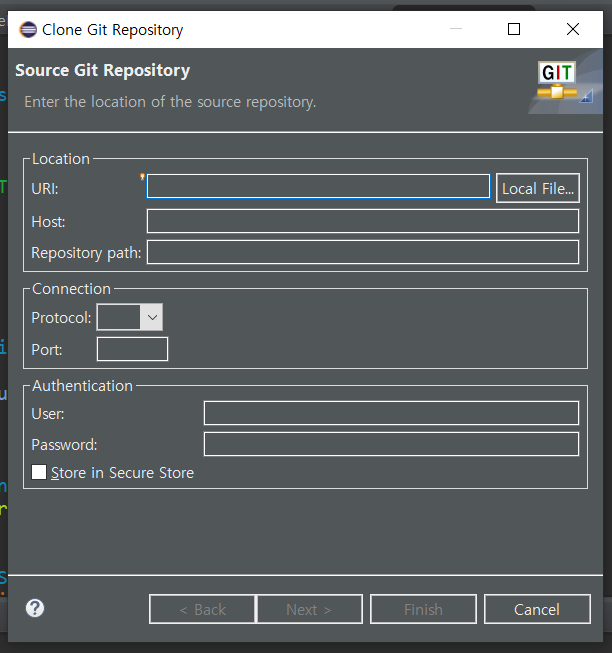
Task: Select the Repository path field
Action: 363,252
